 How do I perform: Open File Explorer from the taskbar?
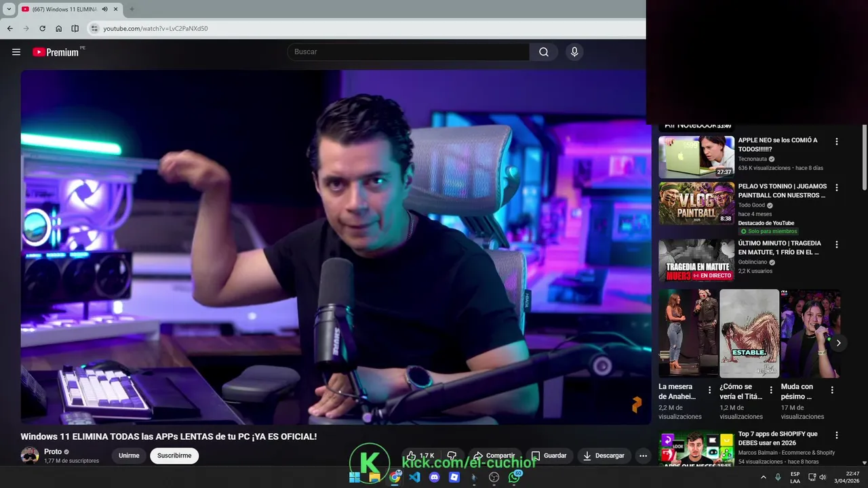pyautogui.click(x=374, y=477)
